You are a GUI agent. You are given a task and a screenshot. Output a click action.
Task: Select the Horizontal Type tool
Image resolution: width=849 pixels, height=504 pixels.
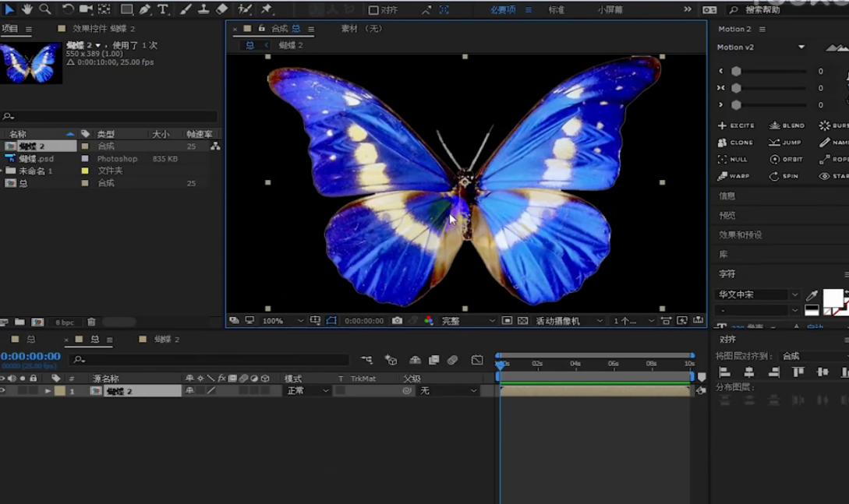click(162, 9)
